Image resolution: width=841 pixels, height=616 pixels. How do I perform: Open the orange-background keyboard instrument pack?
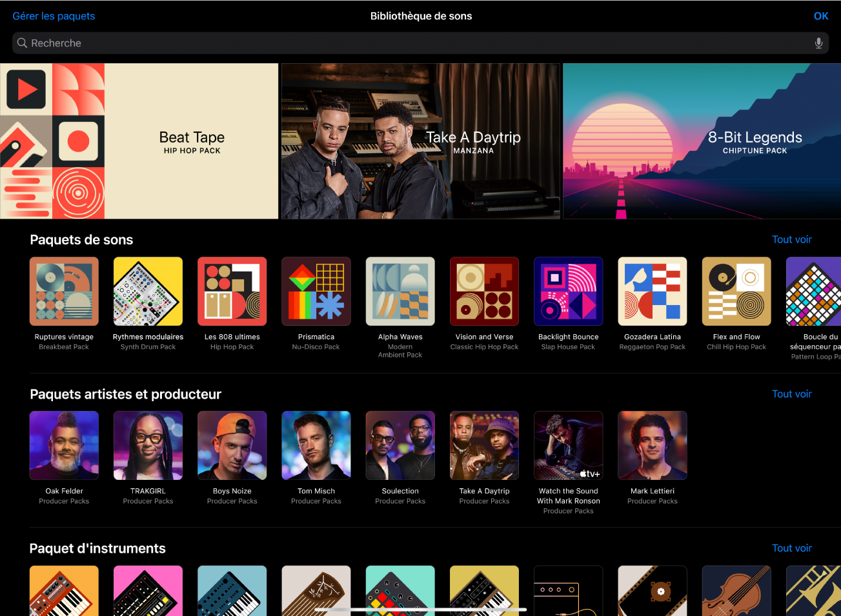(64, 591)
